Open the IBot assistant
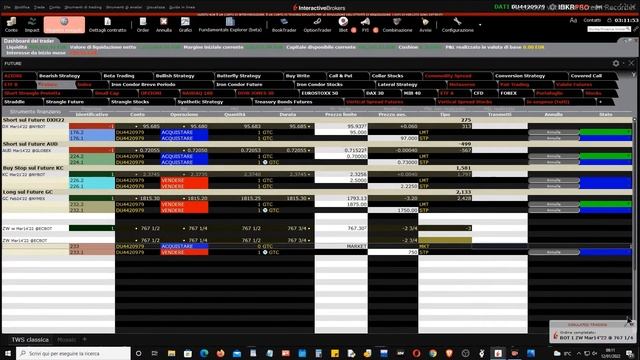The height and width of the screenshot is (360, 640). (x=343, y=24)
